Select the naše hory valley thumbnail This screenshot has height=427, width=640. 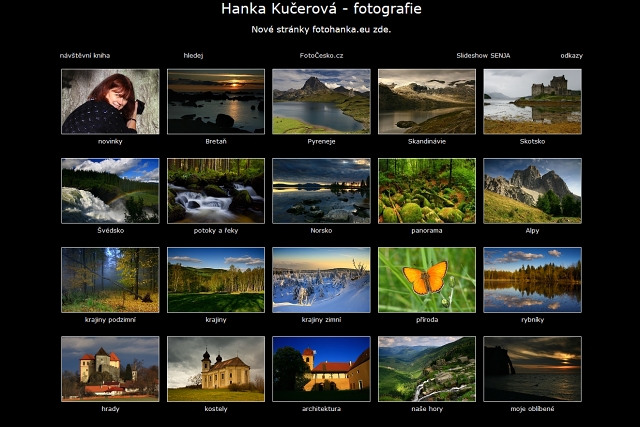click(x=427, y=369)
